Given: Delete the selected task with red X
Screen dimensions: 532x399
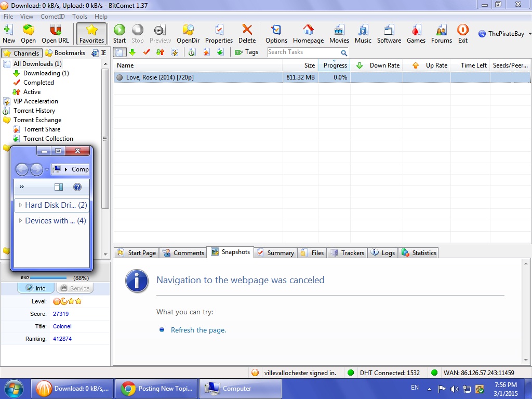Looking at the screenshot, I should (x=247, y=34).
